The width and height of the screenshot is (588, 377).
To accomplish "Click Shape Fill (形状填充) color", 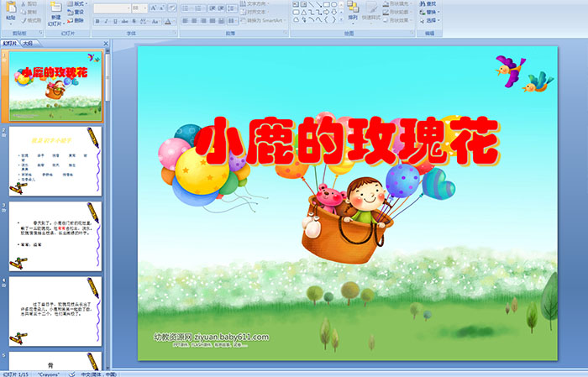I will 398,3.
